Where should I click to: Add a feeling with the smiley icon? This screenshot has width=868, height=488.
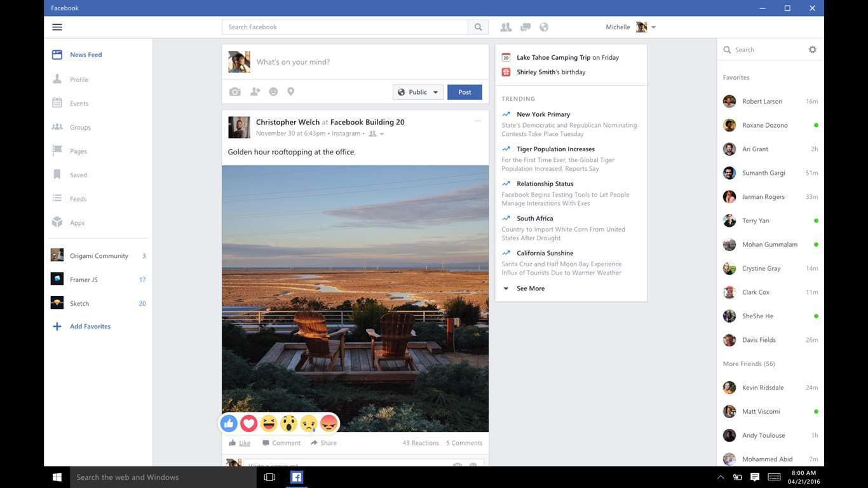click(x=273, y=92)
